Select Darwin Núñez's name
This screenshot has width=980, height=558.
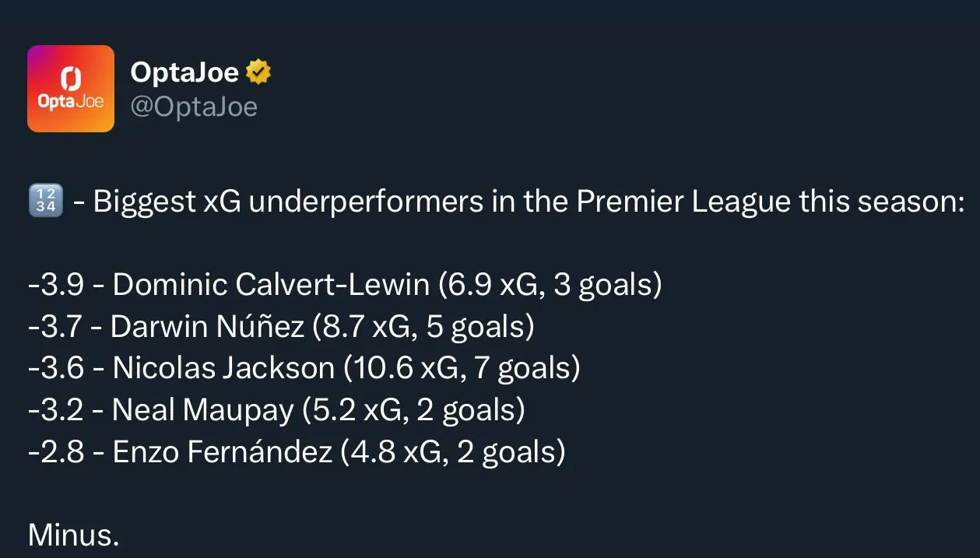point(207,326)
